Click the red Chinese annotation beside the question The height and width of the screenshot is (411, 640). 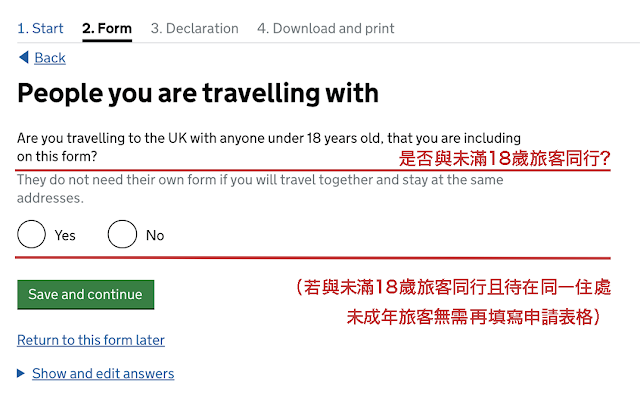tap(504, 158)
